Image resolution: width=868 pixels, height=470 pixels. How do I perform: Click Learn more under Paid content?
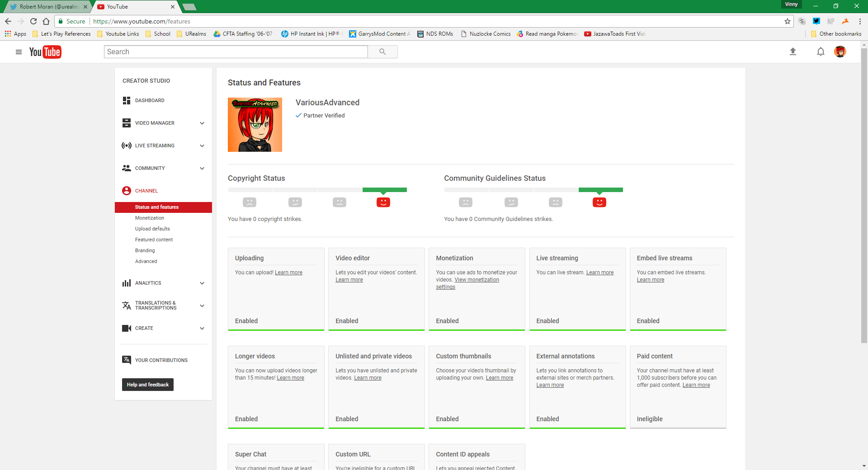[x=696, y=385]
